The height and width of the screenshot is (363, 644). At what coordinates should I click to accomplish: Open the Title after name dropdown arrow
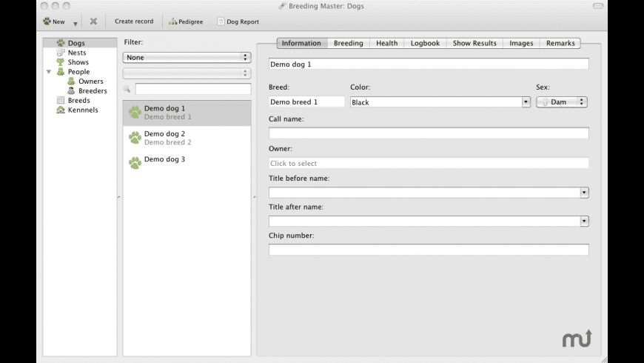[585, 222]
